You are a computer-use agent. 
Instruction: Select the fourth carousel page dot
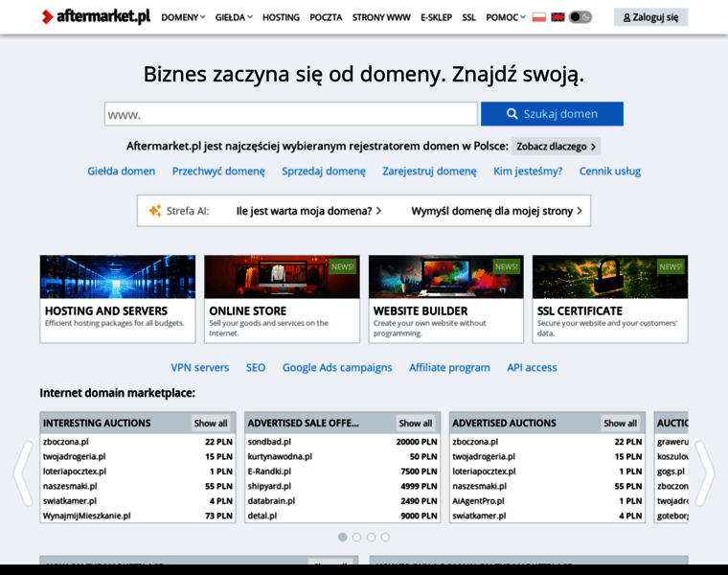point(385,537)
